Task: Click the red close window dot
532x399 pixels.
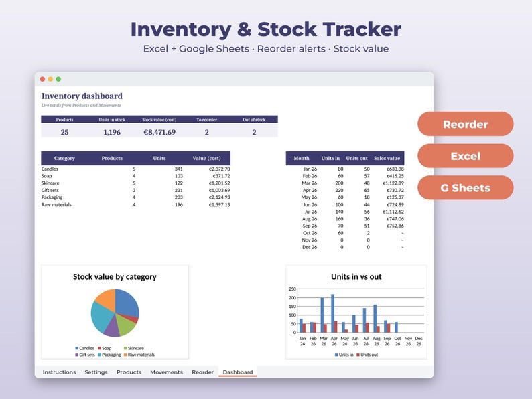Action: pyautogui.click(x=42, y=79)
